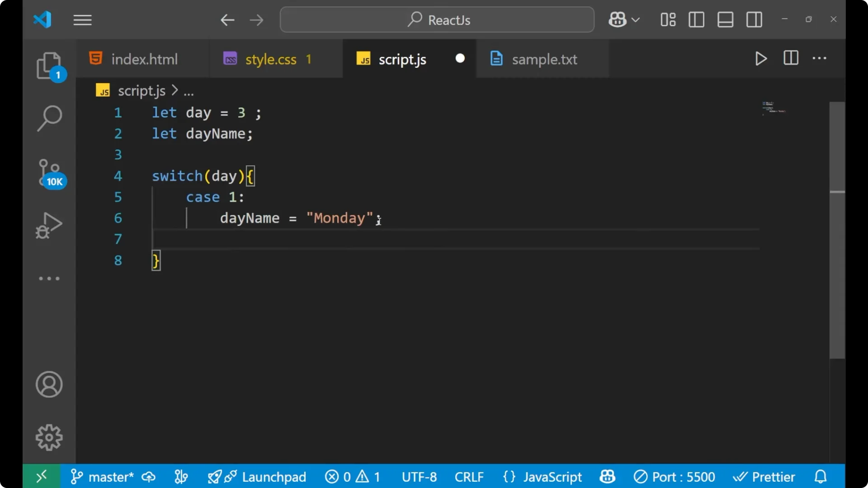Viewport: 868px width, 488px height.
Task: Toggle the bottom panel visibility
Action: (725, 19)
